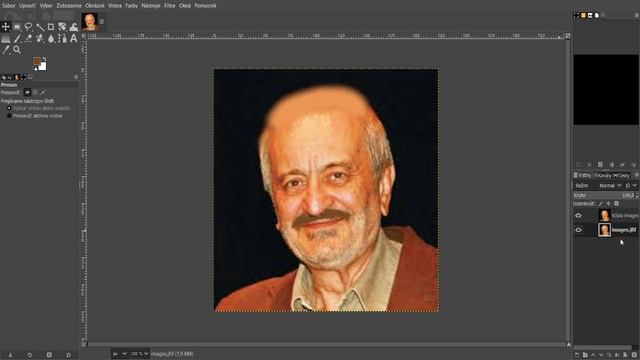Open the Layers dock configure menu button
The image size is (640, 360).
(636, 175)
